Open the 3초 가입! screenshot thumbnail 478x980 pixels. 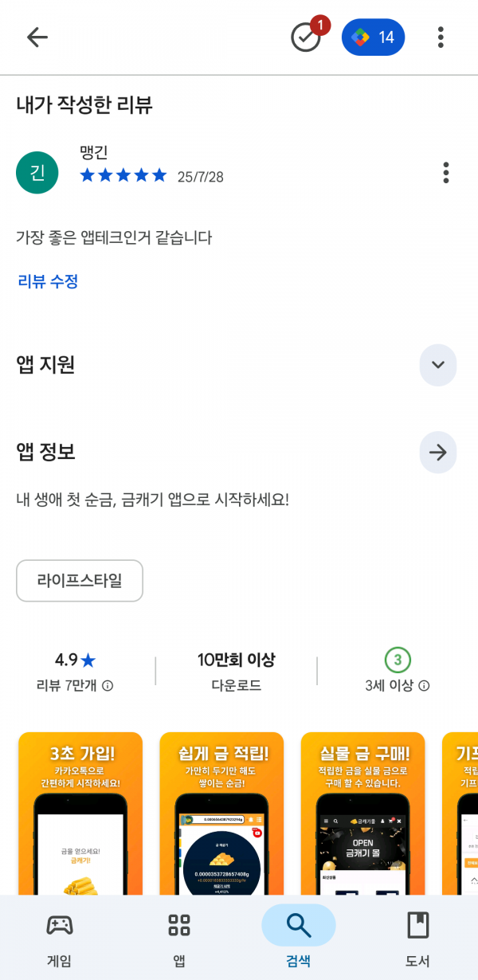coord(80,813)
